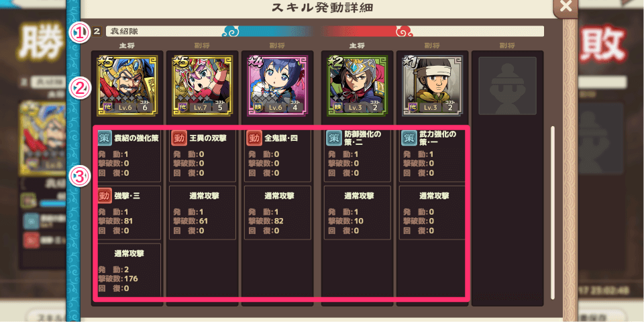Click the 強撃·三 skill result panel
644x322 pixels.
point(128,213)
